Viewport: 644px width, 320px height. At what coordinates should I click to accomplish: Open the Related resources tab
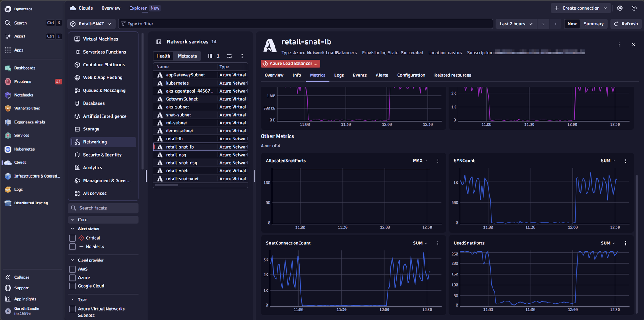click(452, 75)
